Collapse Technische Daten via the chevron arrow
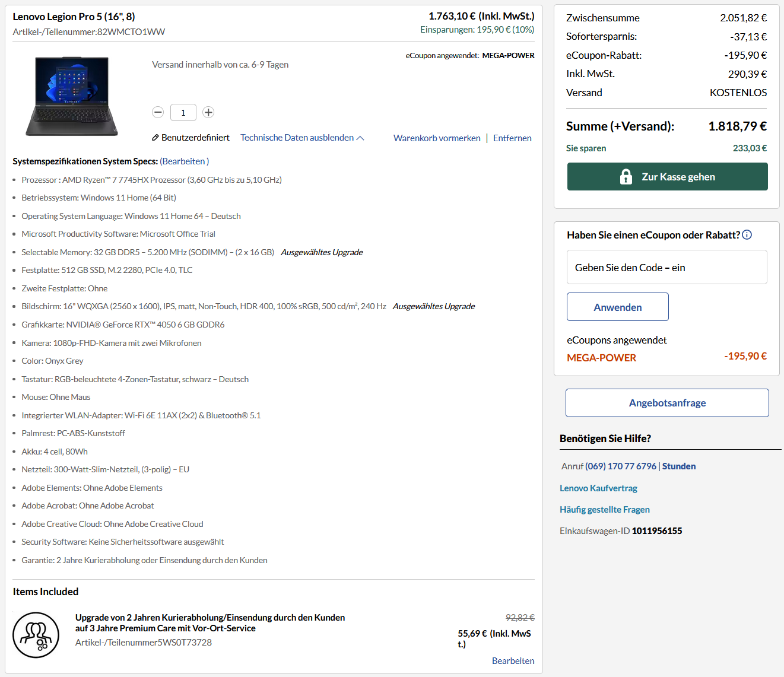This screenshot has height=677, width=784. [361, 137]
